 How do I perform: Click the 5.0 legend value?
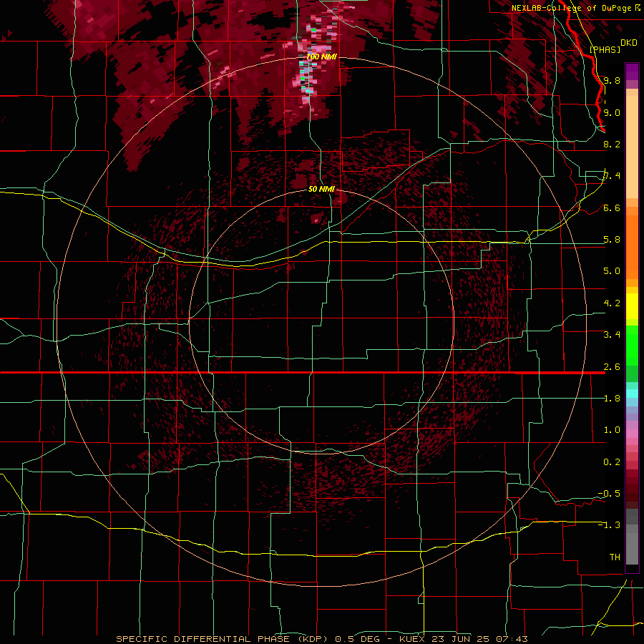pos(612,271)
